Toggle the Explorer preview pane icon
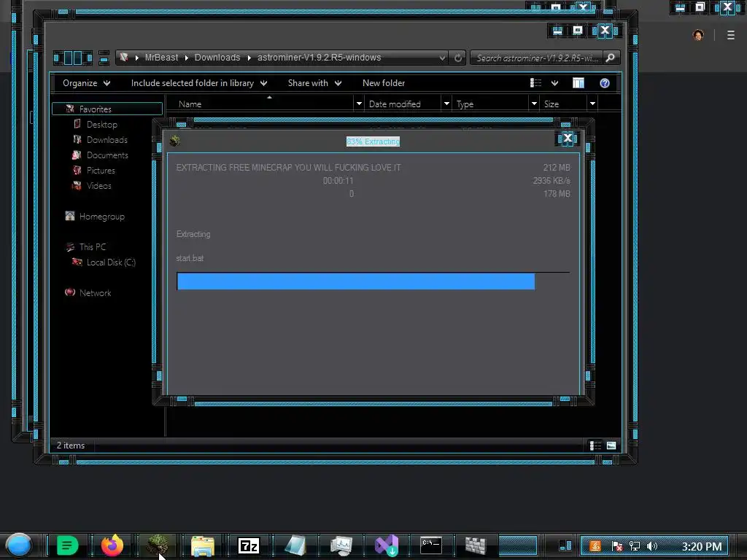The image size is (747, 560). pos(578,83)
